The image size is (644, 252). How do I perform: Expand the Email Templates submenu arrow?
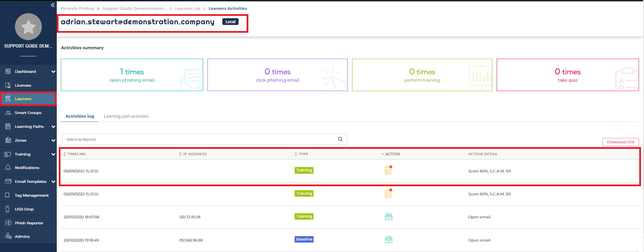pyautogui.click(x=53, y=182)
